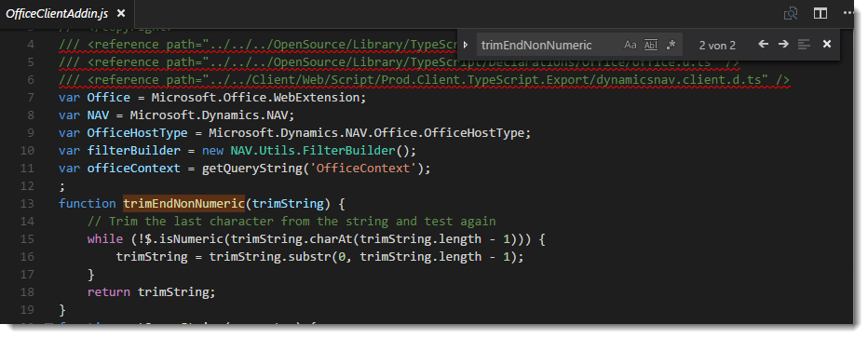Open changes icon in editor title bar
The width and height of the screenshot is (868, 338).
[x=791, y=13]
